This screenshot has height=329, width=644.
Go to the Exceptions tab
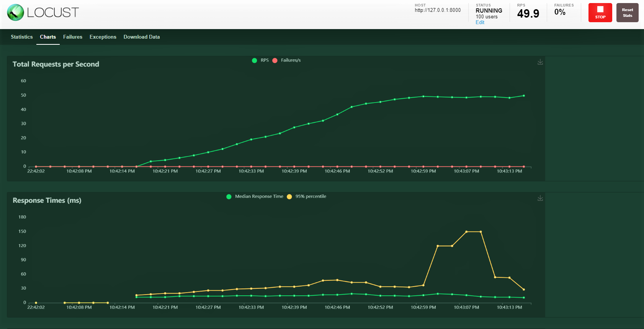[x=103, y=37]
